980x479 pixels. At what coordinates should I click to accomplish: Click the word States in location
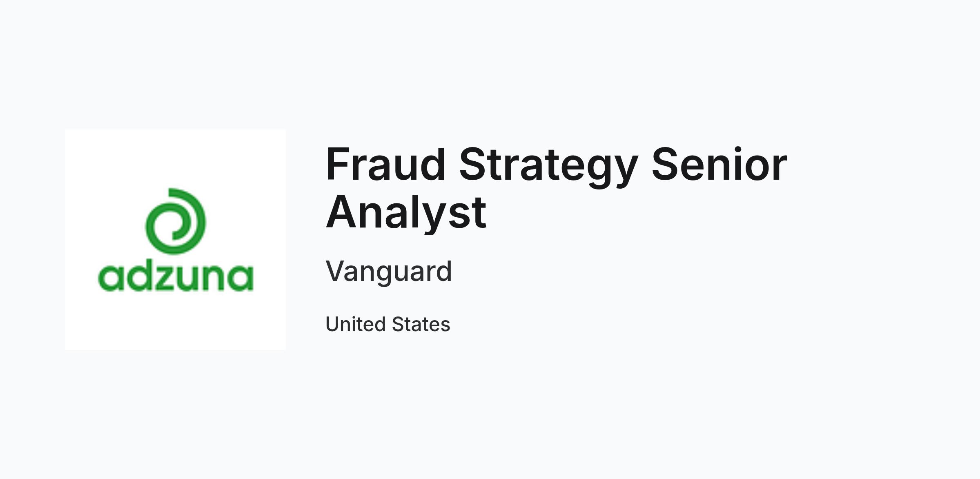click(421, 324)
